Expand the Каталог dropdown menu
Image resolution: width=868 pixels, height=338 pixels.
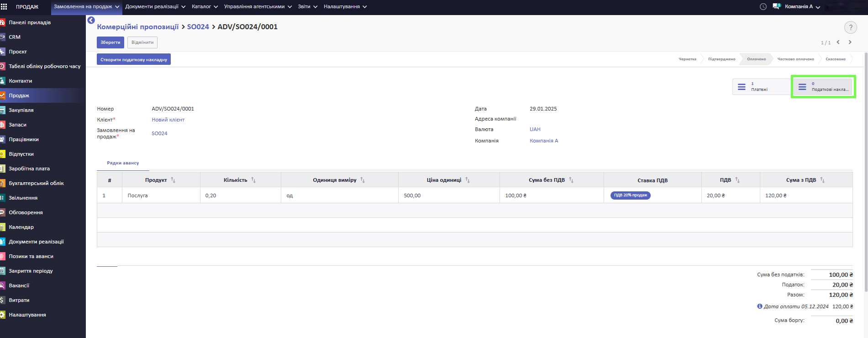point(205,7)
